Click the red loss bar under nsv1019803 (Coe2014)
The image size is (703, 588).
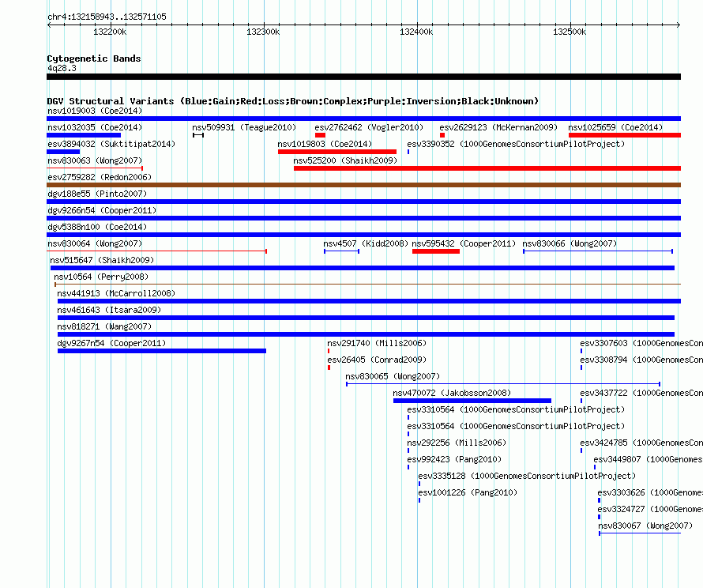tap(337, 152)
